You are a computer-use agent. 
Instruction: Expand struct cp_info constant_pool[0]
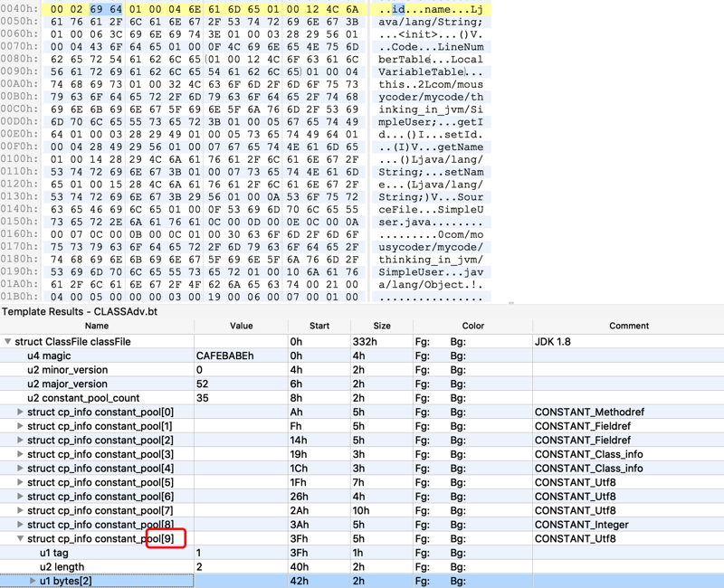tap(20, 412)
